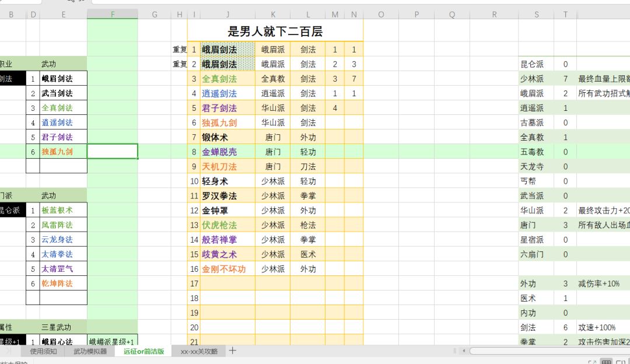Click the 少林派 count cell showing 7
This screenshot has height=364, width=630.
tap(565, 79)
